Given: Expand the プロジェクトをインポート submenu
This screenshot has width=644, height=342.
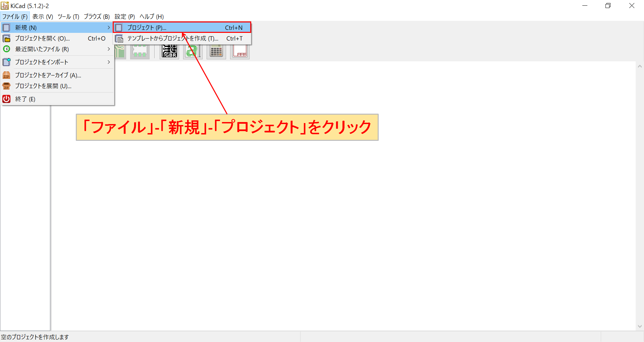Looking at the screenshot, I should [109, 62].
